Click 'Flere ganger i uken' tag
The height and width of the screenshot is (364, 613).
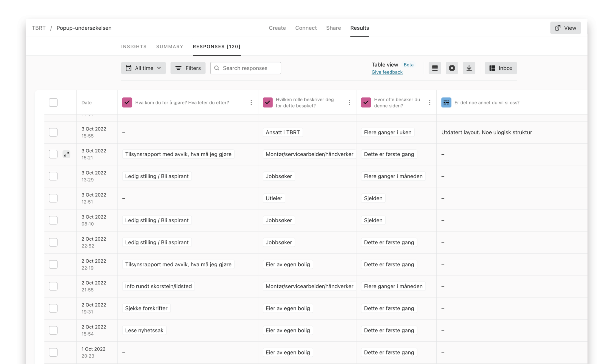[388, 132]
